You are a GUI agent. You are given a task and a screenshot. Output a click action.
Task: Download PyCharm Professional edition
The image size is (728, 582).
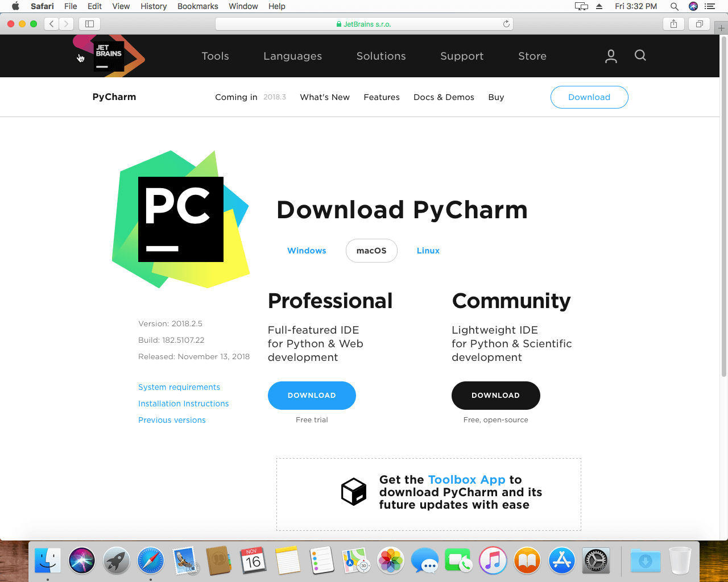[x=312, y=396]
